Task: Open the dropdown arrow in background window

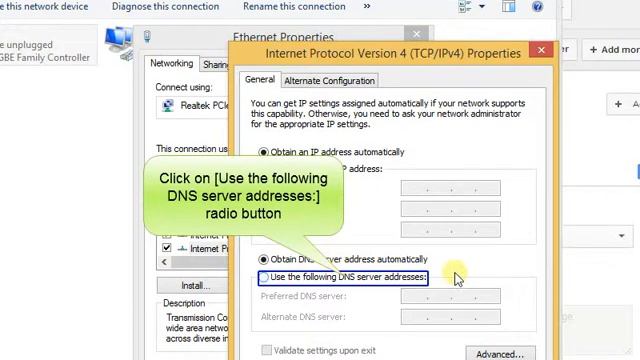Action: point(621,236)
